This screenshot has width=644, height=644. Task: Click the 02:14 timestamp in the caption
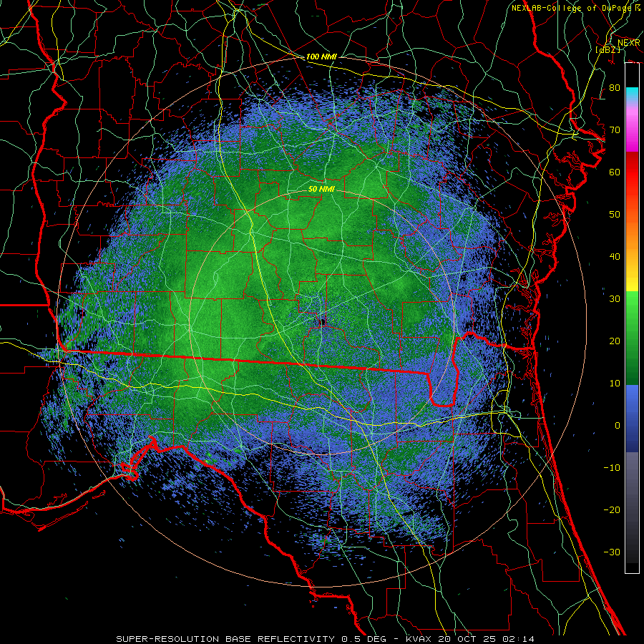[519, 639]
